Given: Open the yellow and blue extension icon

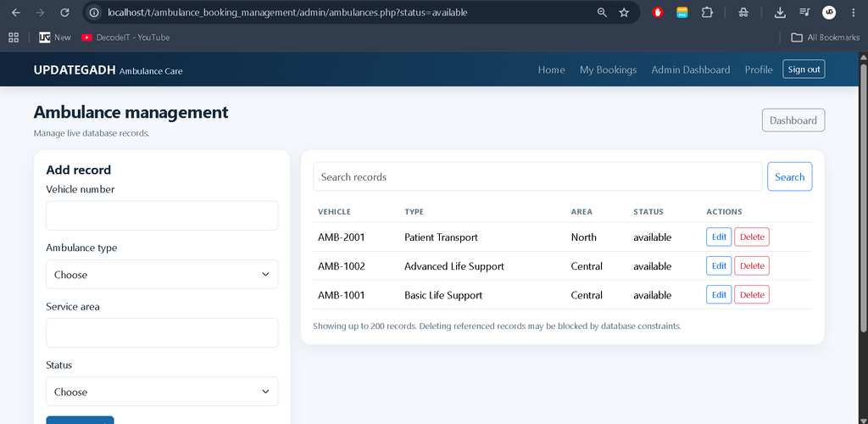Looking at the screenshot, I should (682, 12).
